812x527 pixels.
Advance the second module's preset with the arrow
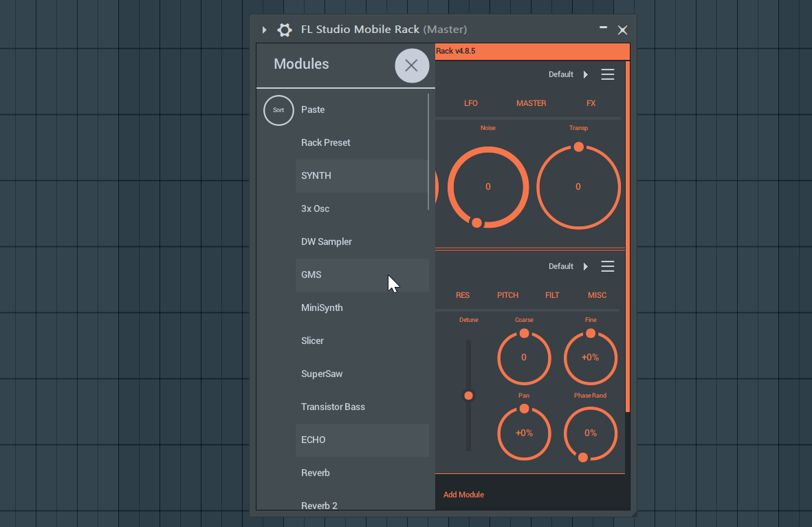[x=586, y=266]
